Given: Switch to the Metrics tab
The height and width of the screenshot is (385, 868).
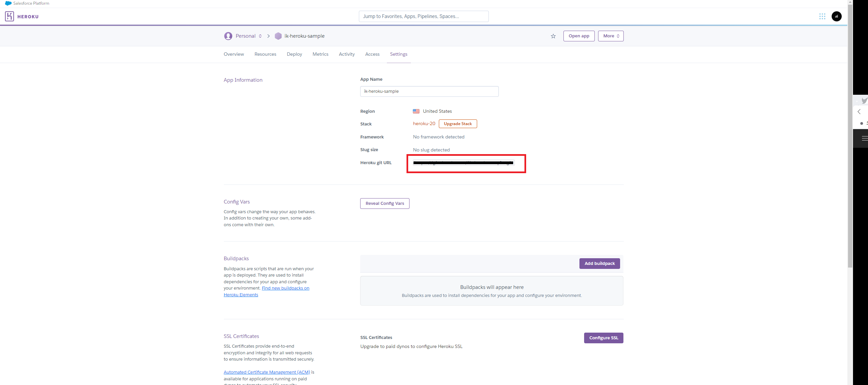Looking at the screenshot, I should (x=320, y=54).
